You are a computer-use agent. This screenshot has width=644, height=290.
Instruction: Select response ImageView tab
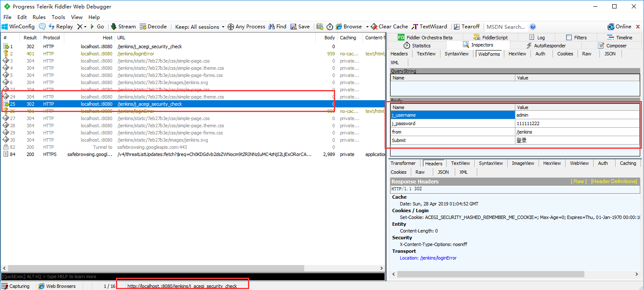[523, 163]
